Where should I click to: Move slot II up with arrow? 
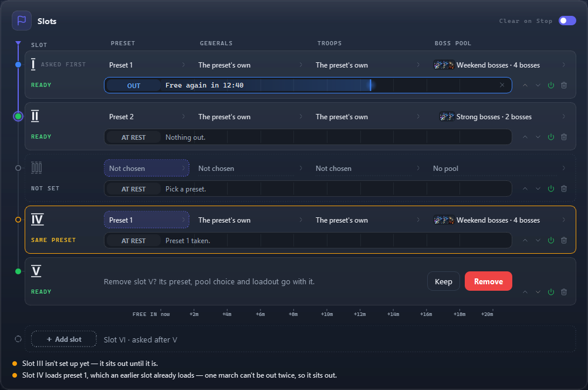(525, 137)
